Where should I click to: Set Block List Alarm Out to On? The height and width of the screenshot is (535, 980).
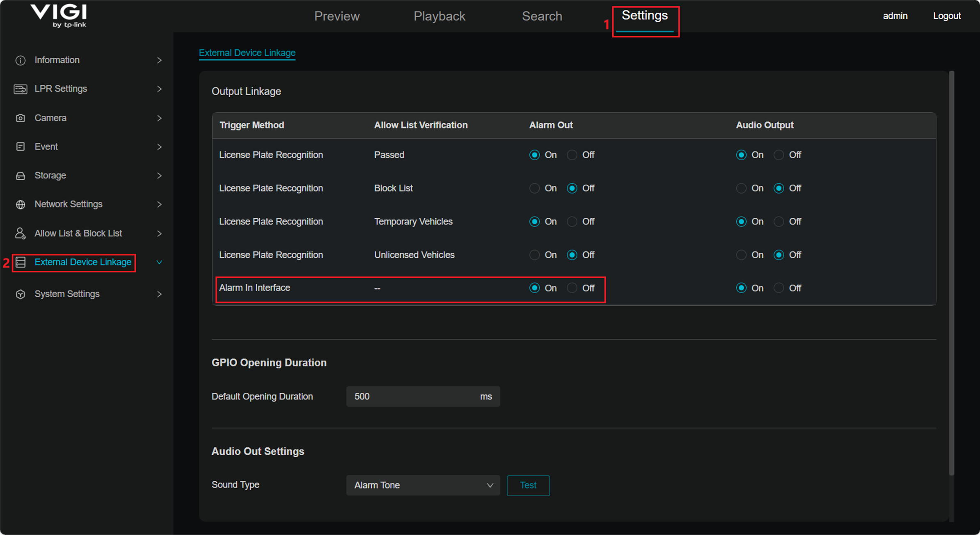pos(534,188)
